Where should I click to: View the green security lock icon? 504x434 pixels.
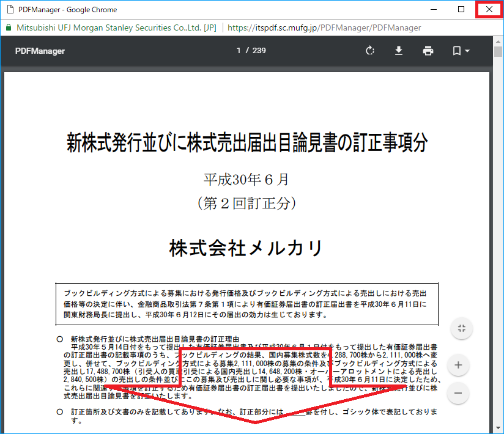point(9,28)
